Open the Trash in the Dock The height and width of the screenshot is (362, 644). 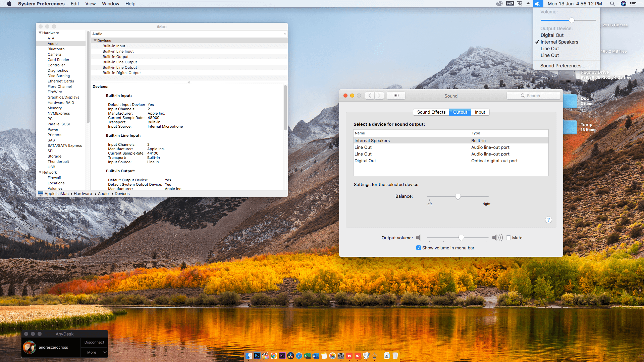tap(395, 356)
